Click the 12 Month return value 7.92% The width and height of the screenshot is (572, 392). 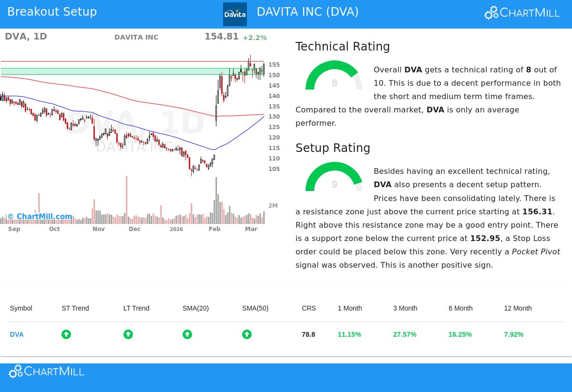point(513,334)
